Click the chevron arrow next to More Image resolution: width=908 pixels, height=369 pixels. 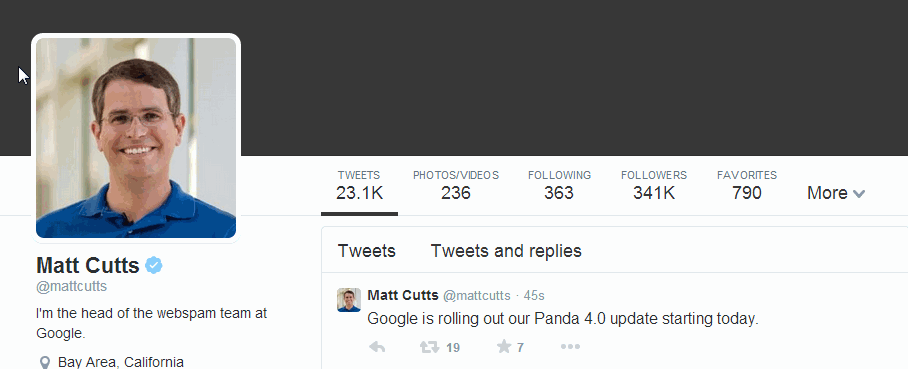point(859,193)
